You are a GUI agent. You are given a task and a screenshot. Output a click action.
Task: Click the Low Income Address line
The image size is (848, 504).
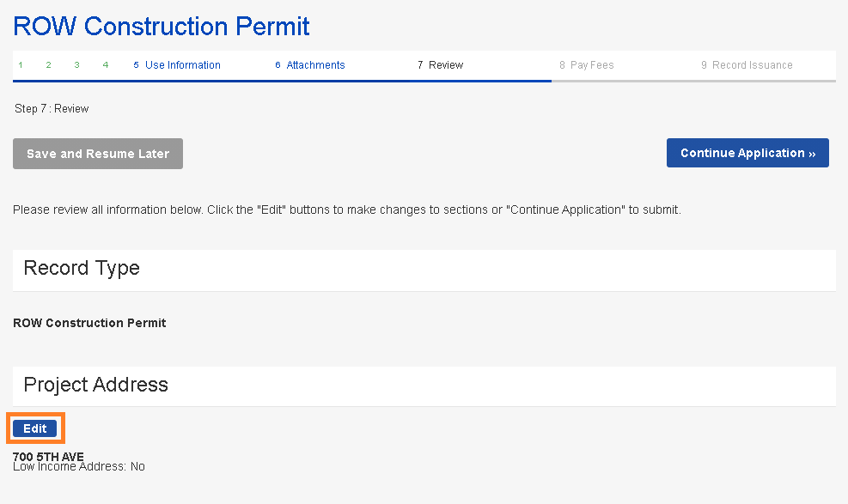(79, 467)
